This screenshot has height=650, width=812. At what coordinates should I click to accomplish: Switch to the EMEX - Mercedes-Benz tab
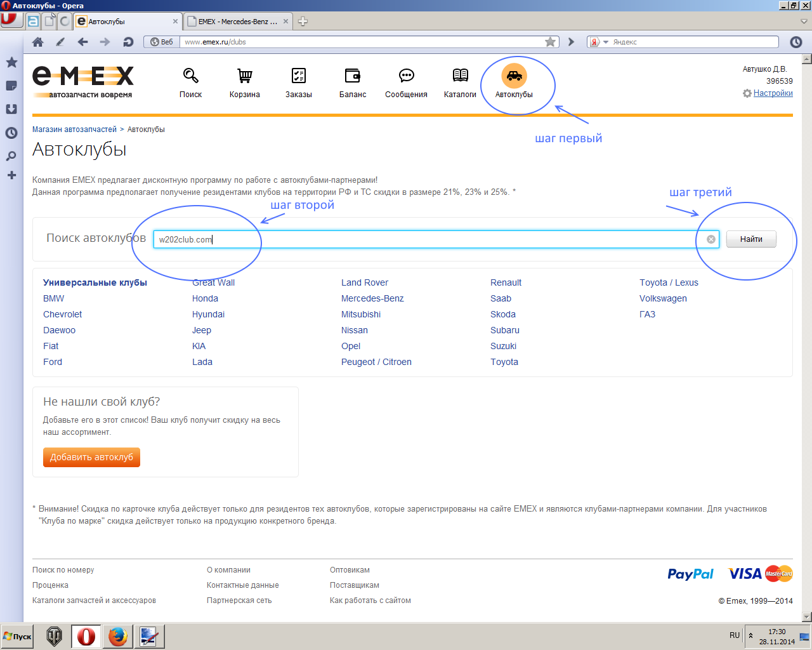tap(239, 21)
